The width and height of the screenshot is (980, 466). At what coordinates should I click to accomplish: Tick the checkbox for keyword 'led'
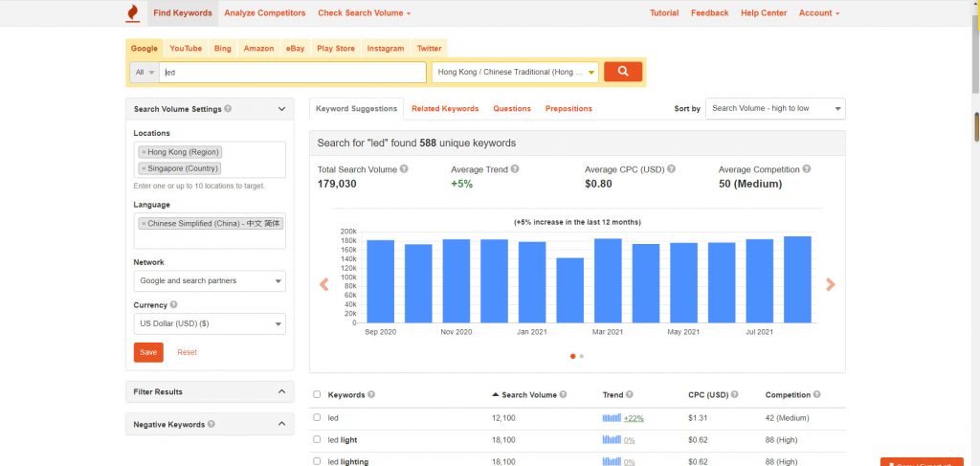point(317,417)
